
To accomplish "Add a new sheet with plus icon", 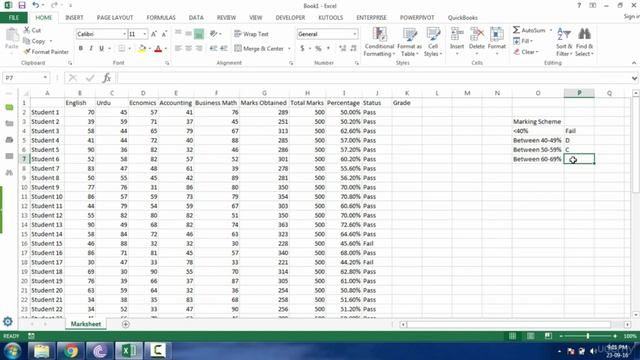I will [x=126, y=324].
